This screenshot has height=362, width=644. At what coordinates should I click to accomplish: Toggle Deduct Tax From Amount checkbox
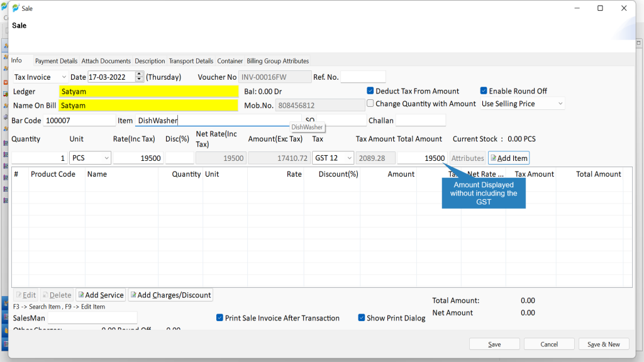tap(370, 90)
